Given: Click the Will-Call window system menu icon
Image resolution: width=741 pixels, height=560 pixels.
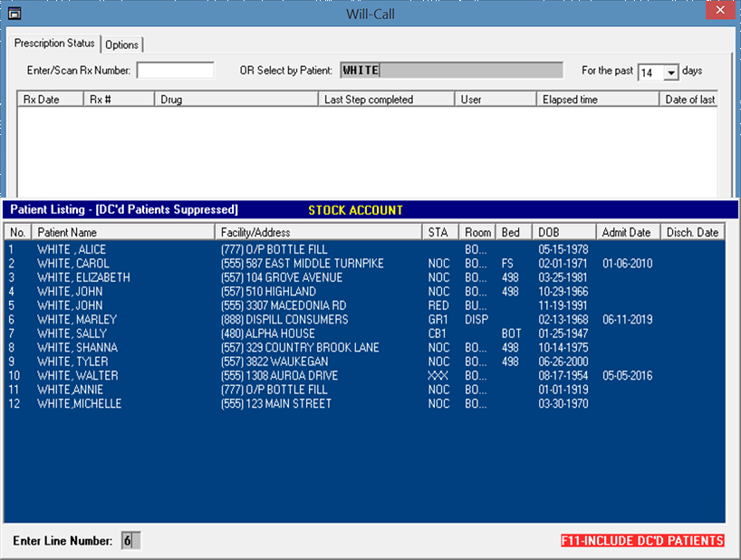Looking at the screenshot, I should 14,14.
